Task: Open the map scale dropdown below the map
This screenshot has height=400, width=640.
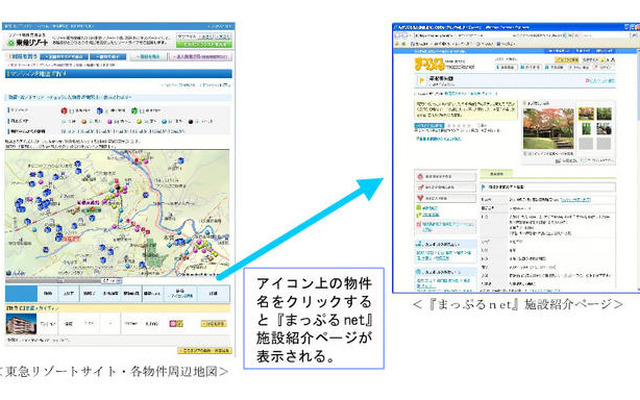Action: click(111, 281)
